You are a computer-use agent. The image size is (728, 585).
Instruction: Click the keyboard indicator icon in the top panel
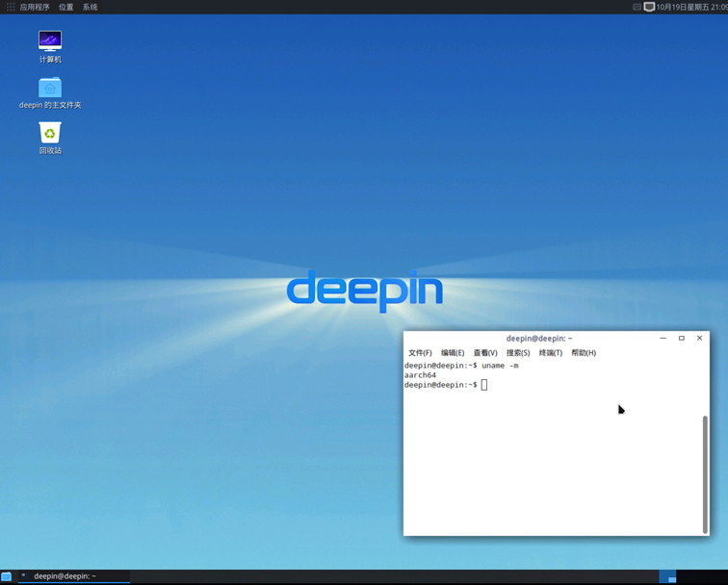click(637, 7)
